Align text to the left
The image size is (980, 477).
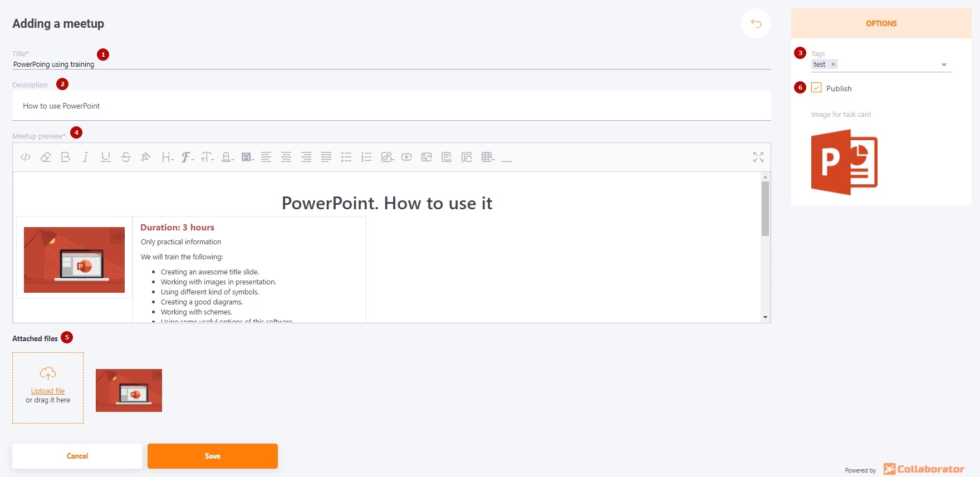coord(266,158)
